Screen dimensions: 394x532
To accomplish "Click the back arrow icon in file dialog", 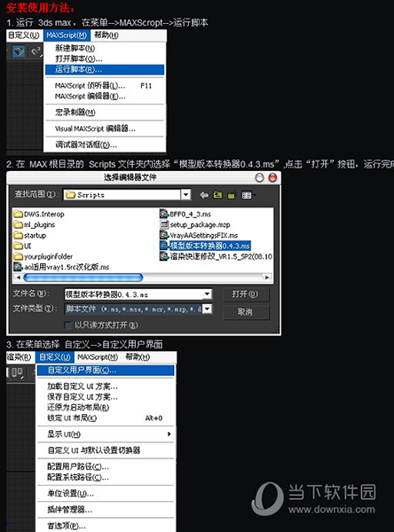I will coord(204,195).
